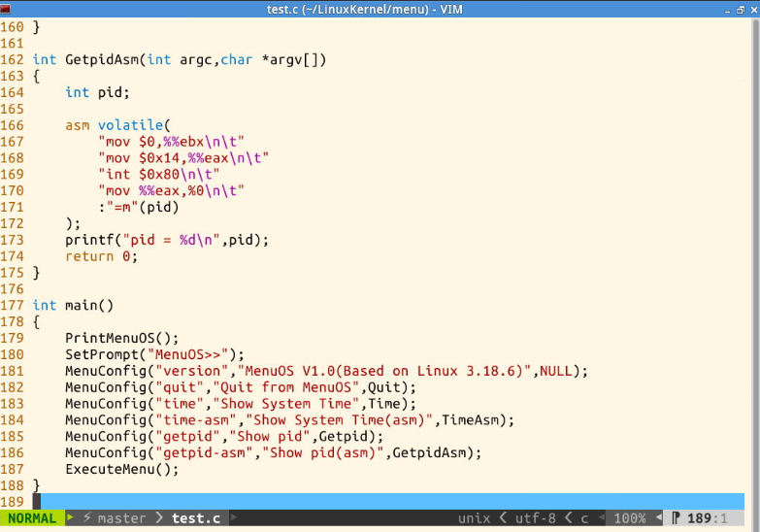Click the window title test.c (~/LinuxKernel/menu) - VIM
This screenshot has height=532, width=760.
click(365, 9)
